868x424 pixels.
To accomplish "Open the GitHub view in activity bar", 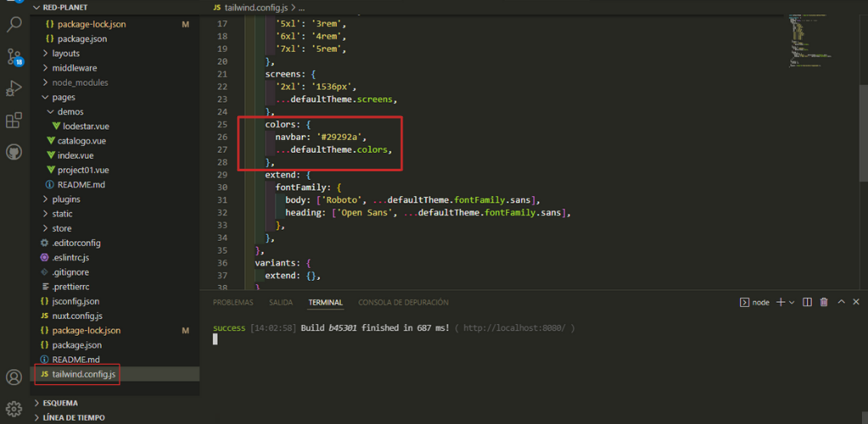I will 14,152.
